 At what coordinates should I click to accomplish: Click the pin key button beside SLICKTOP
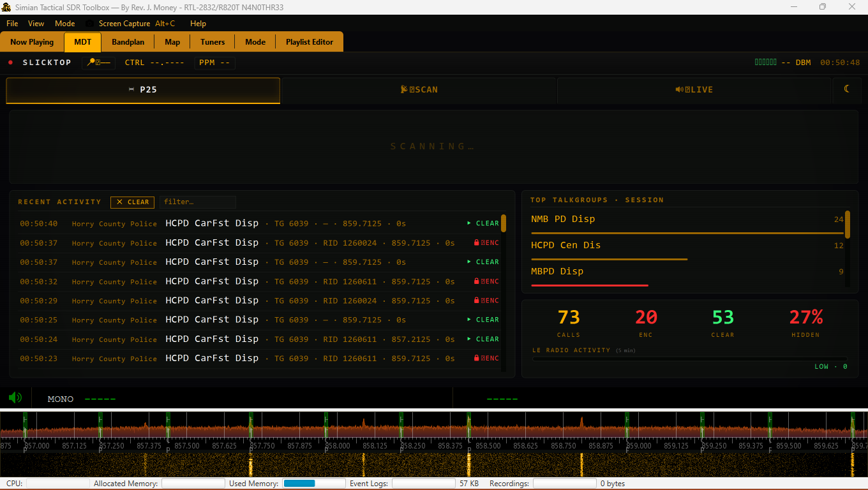pyautogui.click(x=99, y=63)
